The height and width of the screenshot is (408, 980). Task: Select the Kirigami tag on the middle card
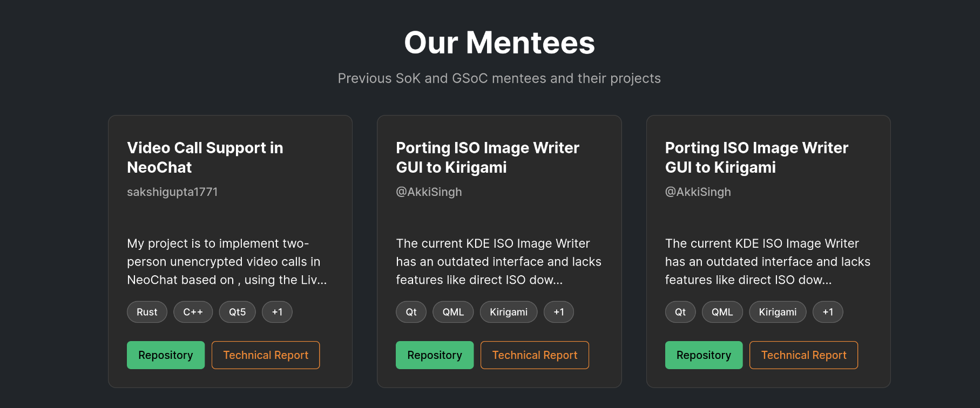[x=508, y=311]
